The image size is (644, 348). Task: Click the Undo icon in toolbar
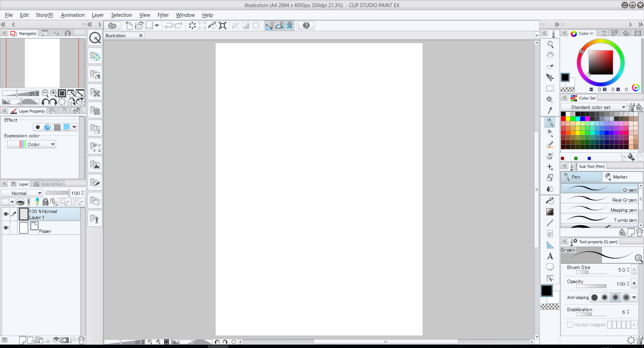(x=169, y=25)
